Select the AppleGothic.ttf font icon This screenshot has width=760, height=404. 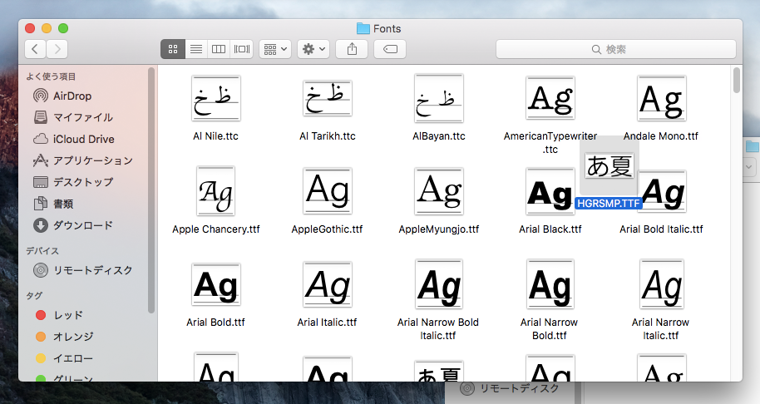pos(327,191)
